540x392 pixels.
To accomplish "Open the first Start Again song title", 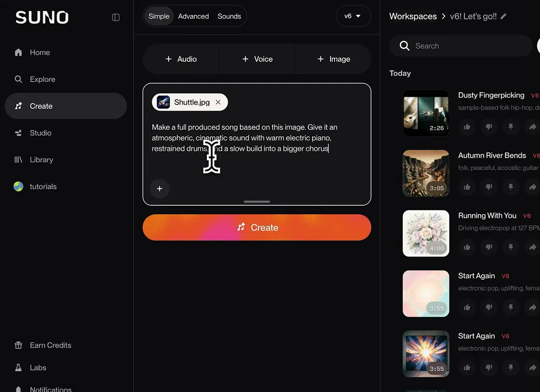I will (x=476, y=276).
